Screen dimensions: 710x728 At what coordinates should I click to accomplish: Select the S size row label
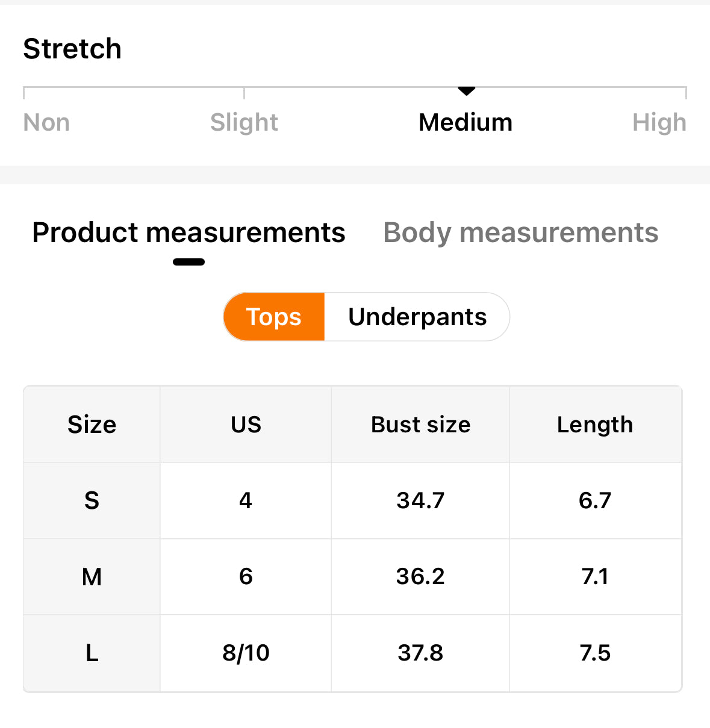tap(92, 500)
